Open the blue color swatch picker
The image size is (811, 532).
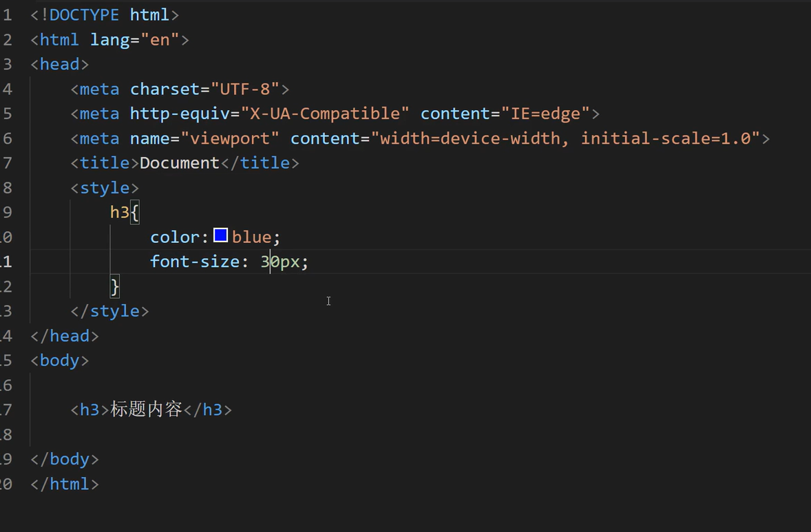pyautogui.click(x=220, y=236)
